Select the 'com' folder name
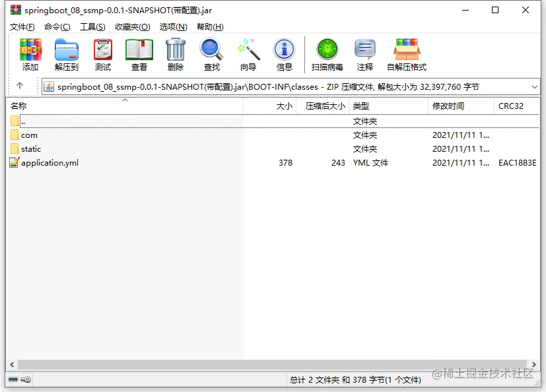Image resolution: width=546 pixels, height=392 pixels. point(29,135)
